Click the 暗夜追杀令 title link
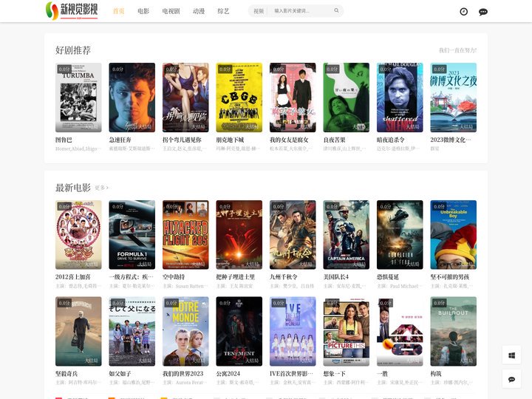This screenshot has width=532, height=399. pos(391,140)
